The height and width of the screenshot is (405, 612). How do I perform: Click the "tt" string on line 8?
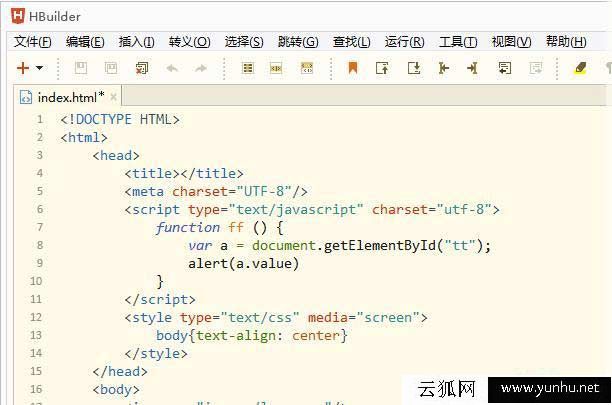click(x=460, y=245)
